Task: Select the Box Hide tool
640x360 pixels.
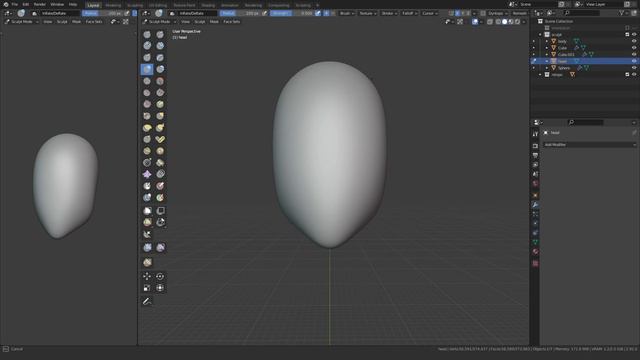Action: click(160, 211)
